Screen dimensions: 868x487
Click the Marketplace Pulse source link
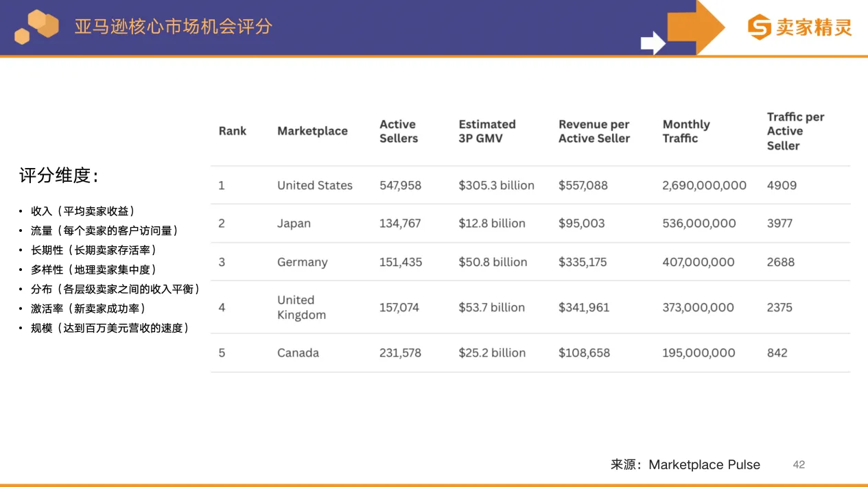(x=704, y=464)
